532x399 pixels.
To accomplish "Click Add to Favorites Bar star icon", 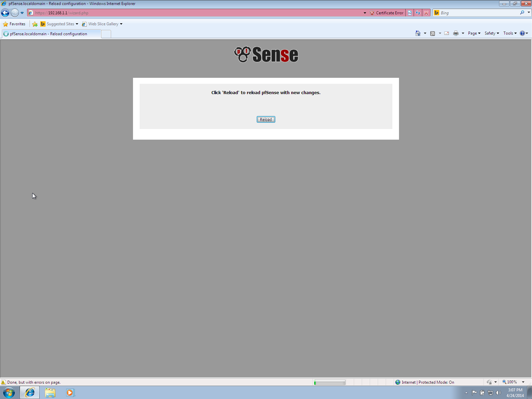I will click(x=35, y=24).
